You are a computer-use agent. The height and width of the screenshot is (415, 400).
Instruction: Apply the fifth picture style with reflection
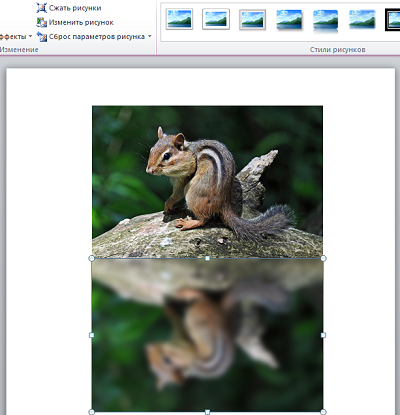point(326,21)
